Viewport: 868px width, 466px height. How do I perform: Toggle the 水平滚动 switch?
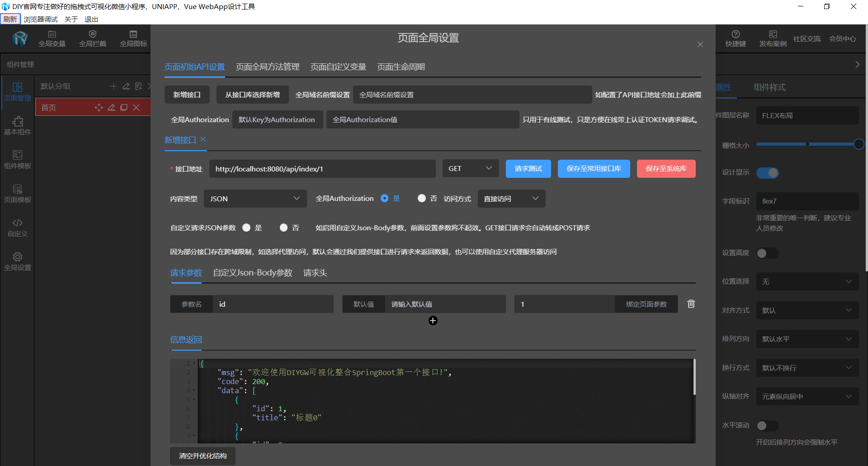point(767,426)
